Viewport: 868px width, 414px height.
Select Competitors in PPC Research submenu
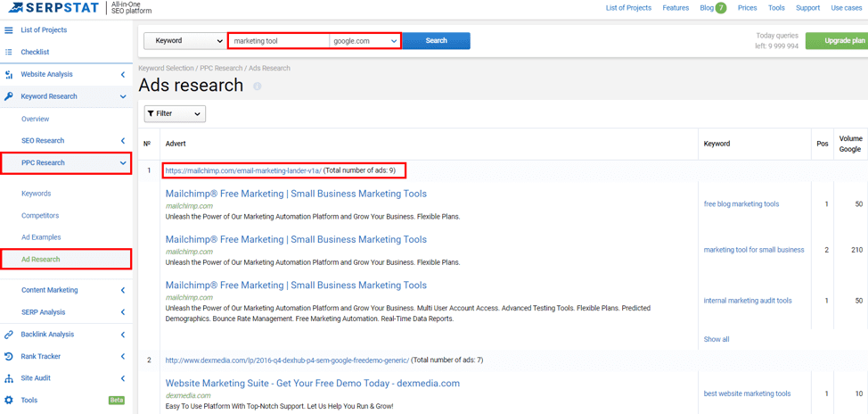(x=40, y=215)
